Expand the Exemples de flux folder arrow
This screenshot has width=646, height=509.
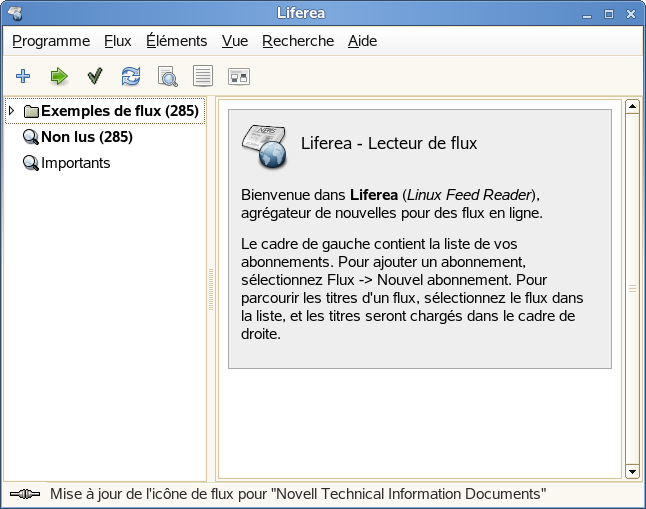[x=12, y=111]
